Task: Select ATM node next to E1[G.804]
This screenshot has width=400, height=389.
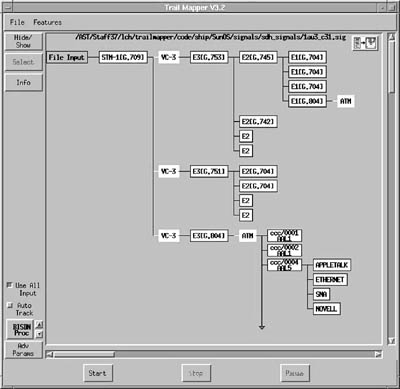Action: click(346, 101)
